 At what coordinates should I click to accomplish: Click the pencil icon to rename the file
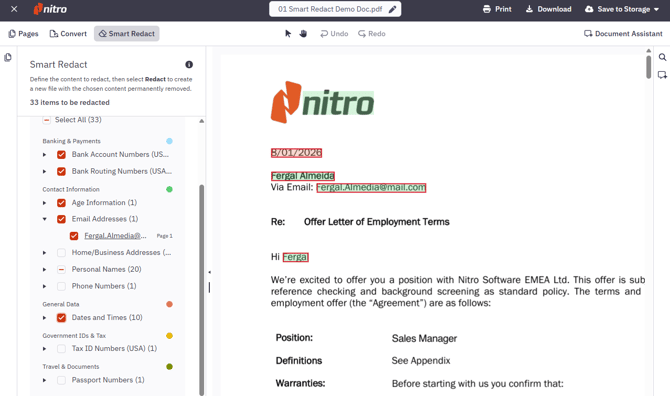392,9
